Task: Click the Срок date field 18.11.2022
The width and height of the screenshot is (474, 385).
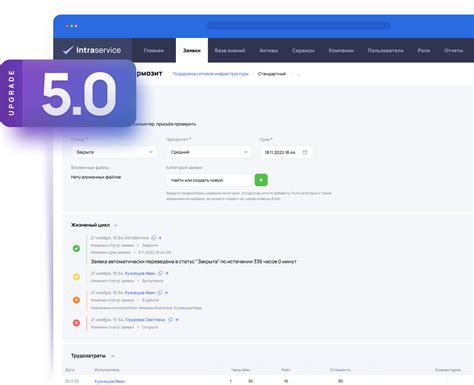Action: click(x=286, y=152)
